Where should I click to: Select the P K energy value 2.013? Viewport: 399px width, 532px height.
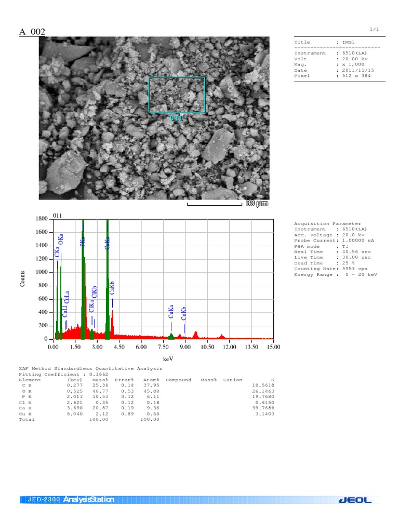[75, 397]
